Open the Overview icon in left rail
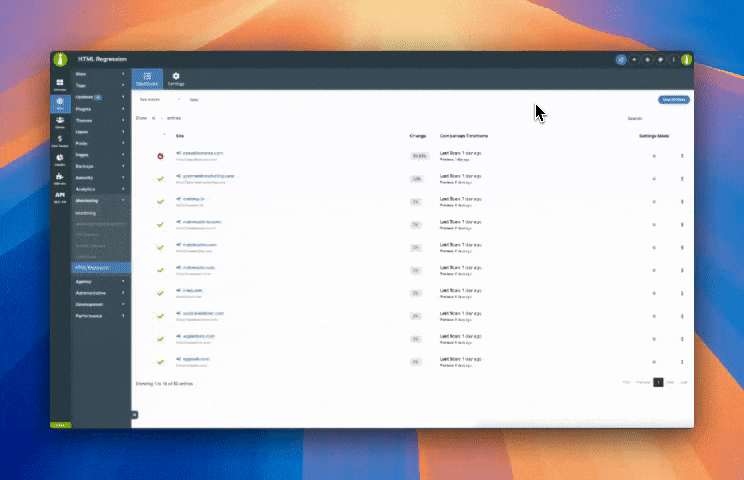 [60, 84]
